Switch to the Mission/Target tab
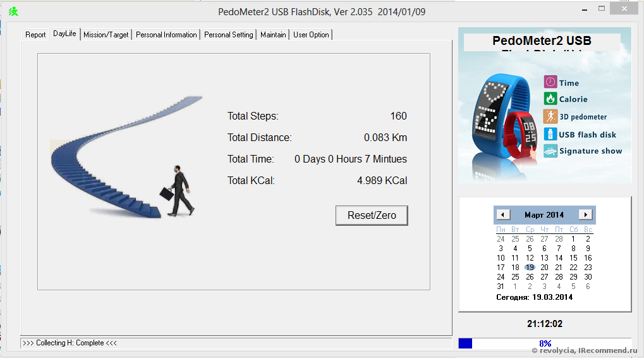This screenshot has width=644, height=358. pyautogui.click(x=106, y=35)
